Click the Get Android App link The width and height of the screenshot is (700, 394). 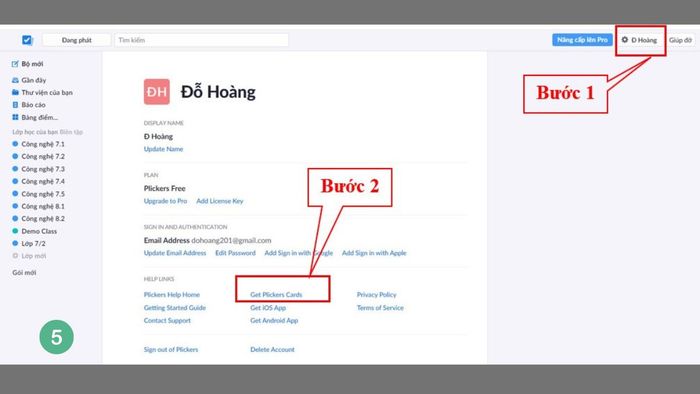[x=274, y=321]
